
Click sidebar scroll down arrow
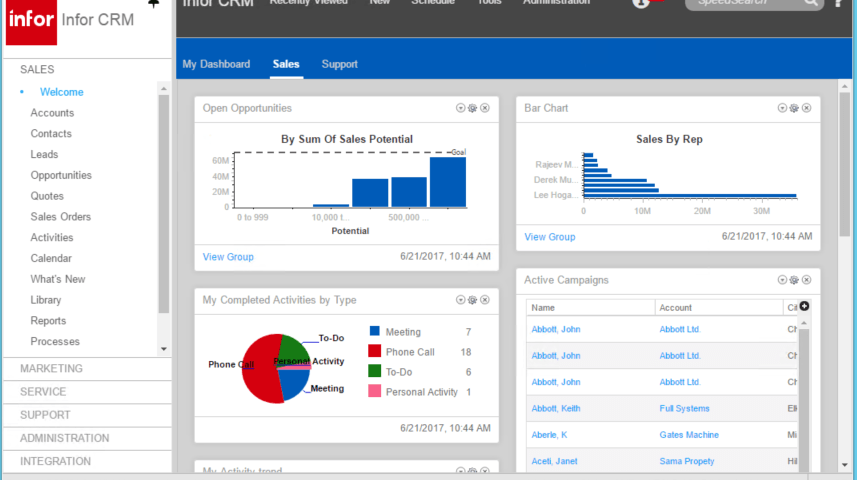coord(163,349)
